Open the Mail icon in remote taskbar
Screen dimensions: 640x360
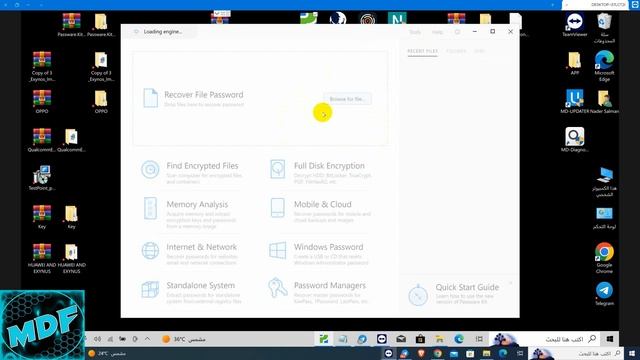pyautogui.click(x=401, y=339)
